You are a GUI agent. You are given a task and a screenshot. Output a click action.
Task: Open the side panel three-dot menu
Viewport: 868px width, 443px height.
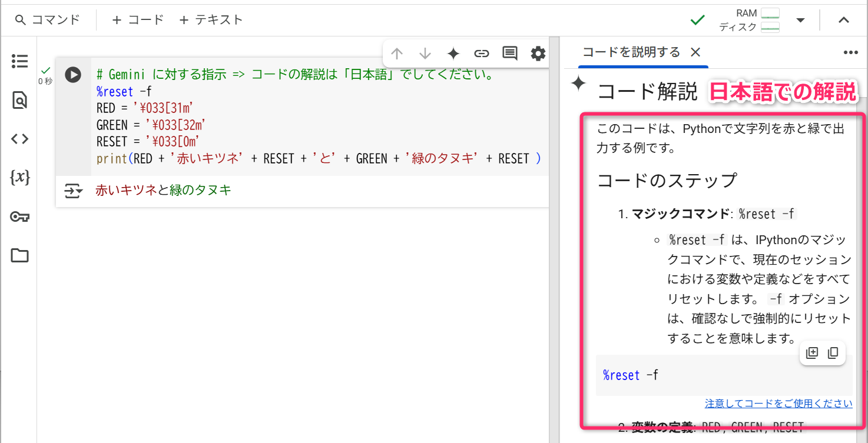pyautogui.click(x=851, y=52)
